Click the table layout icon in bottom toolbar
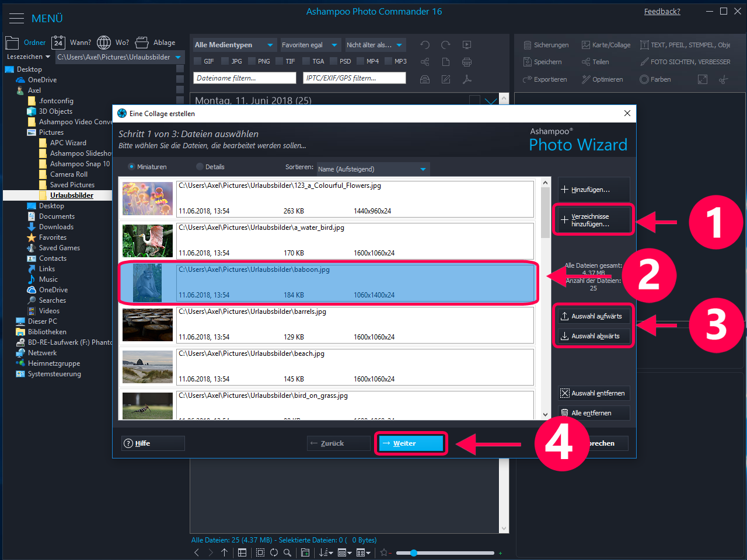 click(242, 552)
